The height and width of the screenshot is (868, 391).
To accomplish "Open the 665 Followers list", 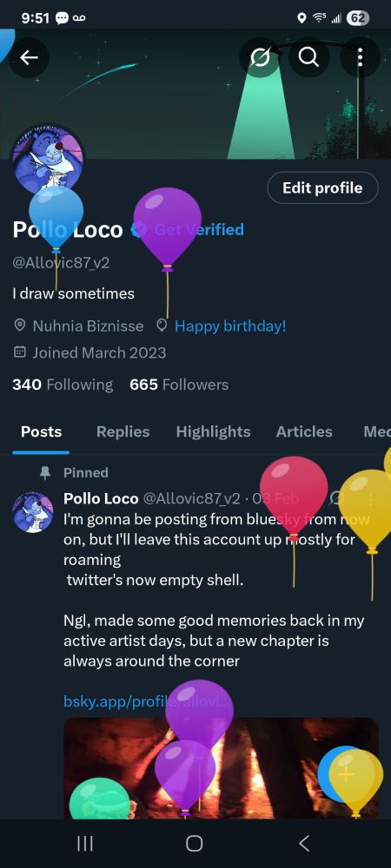I will pos(179,385).
